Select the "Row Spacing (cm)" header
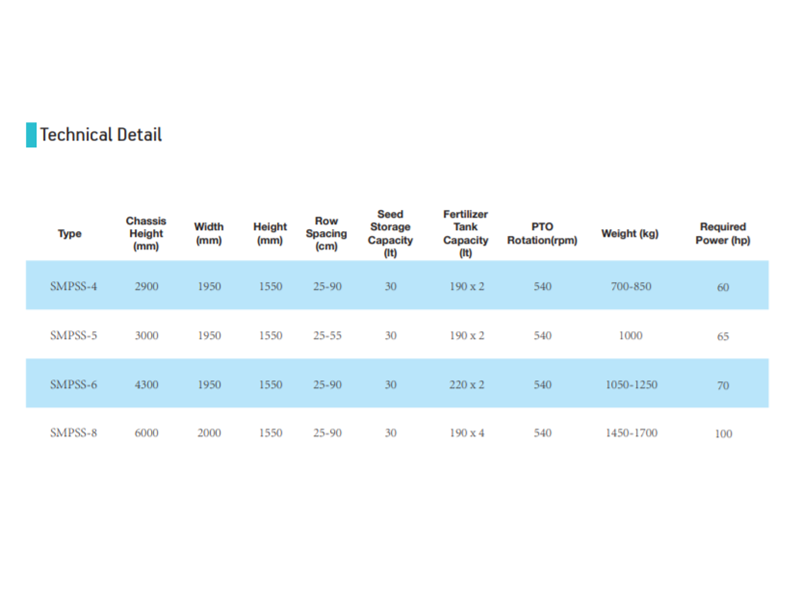800x600 pixels. tap(326, 234)
